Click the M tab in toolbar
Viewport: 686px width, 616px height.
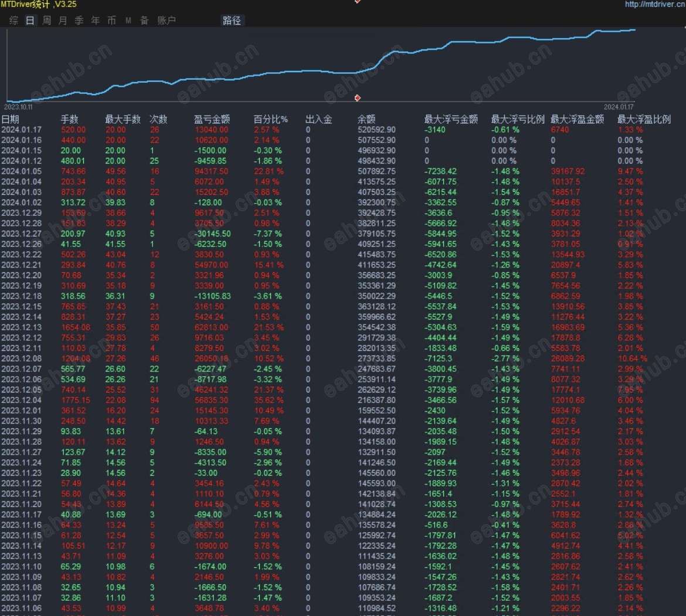click(x=128, y=21)
